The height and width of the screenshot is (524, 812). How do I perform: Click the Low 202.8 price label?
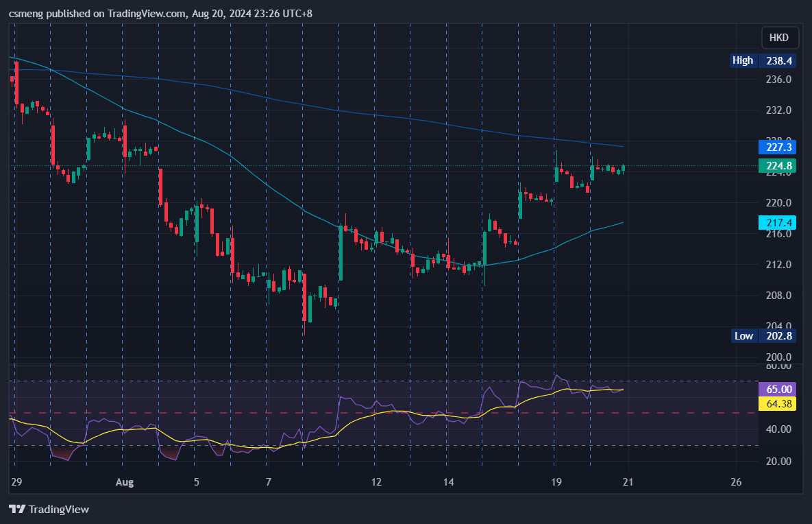pos(763,336)
